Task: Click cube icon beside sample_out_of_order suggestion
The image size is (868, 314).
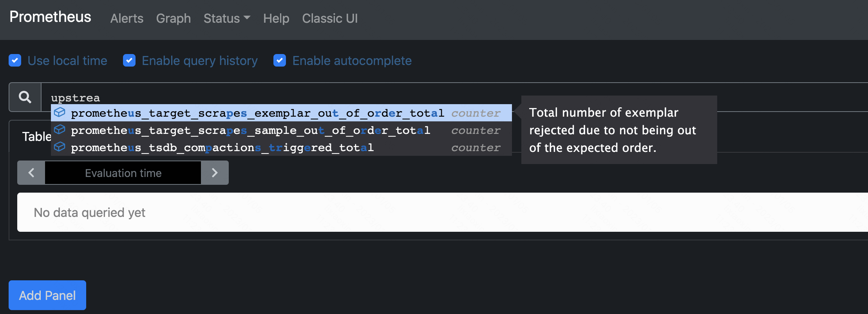Action: coord(60,130)
